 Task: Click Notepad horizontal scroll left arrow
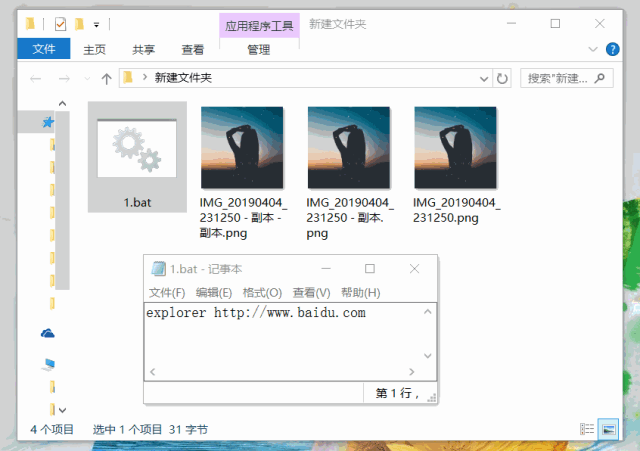click(x=153, y=371)
